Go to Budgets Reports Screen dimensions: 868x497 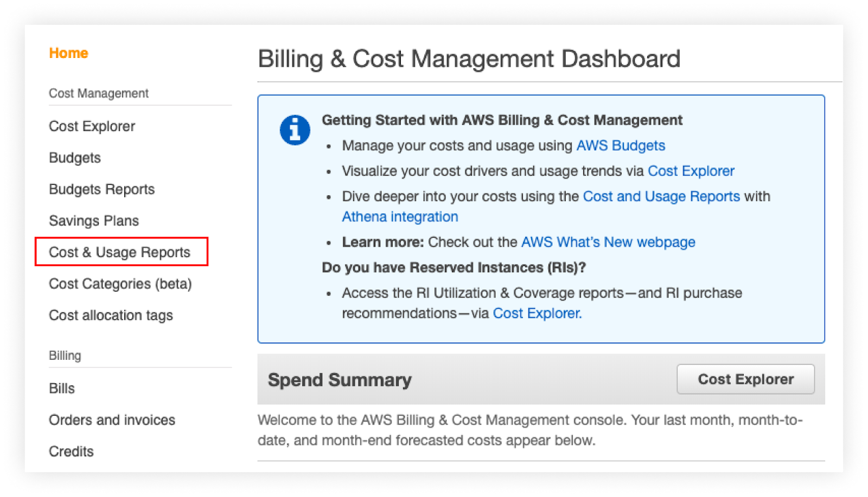[x=101, y=189]
